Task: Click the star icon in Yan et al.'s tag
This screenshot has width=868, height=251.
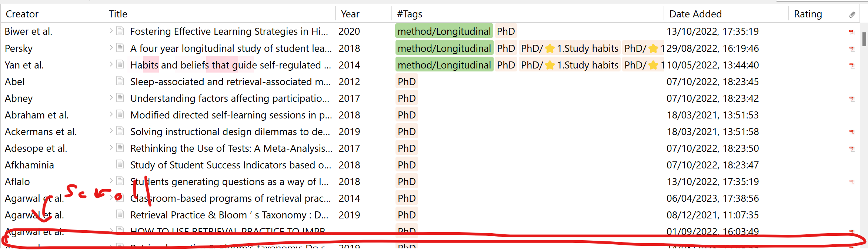Action: click(x=551, y=65)
